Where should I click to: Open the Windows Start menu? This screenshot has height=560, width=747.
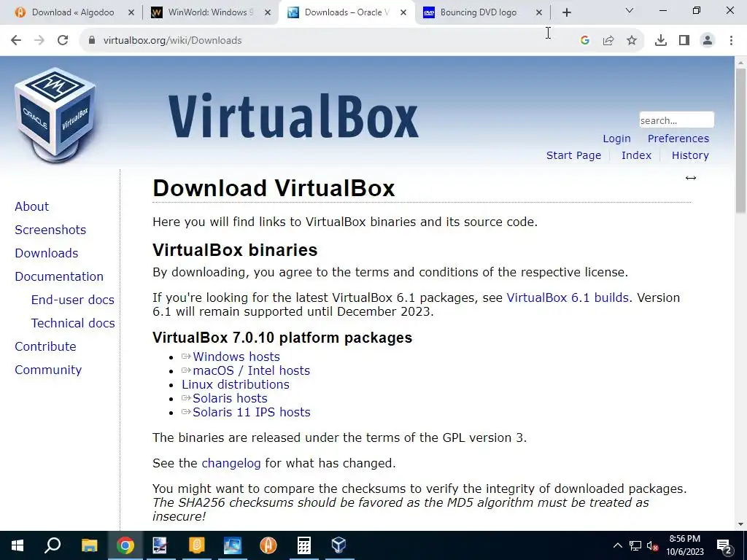[18, 545]
